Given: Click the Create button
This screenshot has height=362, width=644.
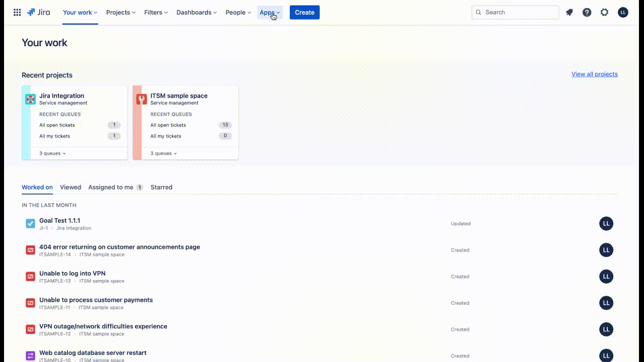Looking at the screenshot, I should 304,12.
